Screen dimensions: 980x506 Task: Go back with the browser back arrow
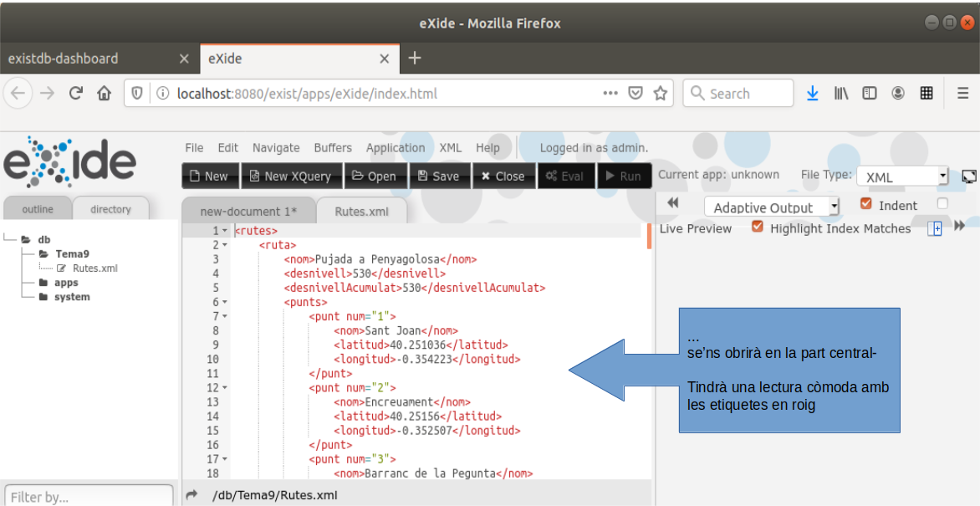click(18, 94)
